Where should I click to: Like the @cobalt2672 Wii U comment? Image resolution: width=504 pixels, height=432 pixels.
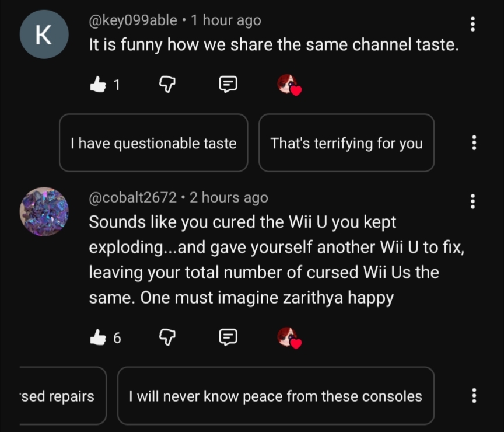coord(97,337)
